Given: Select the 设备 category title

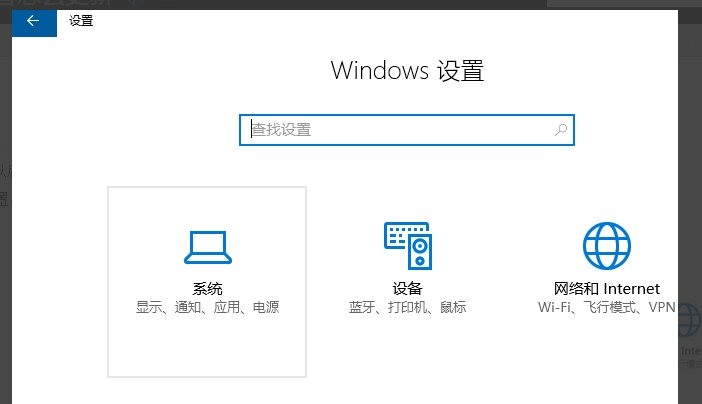Looking at the screenshot, I should pos(407,289).
